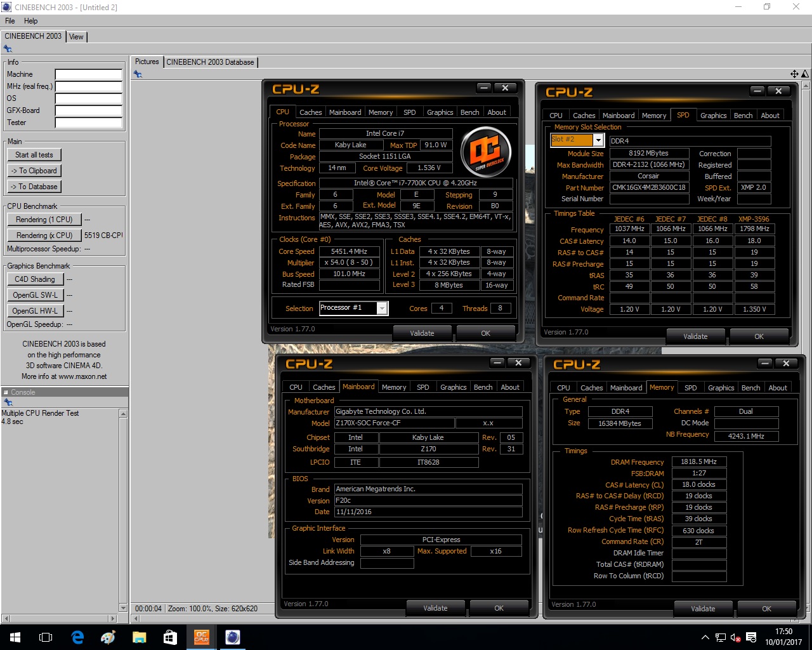Open Bench tab in the CPU window of CPU-Z

point(469,112)
